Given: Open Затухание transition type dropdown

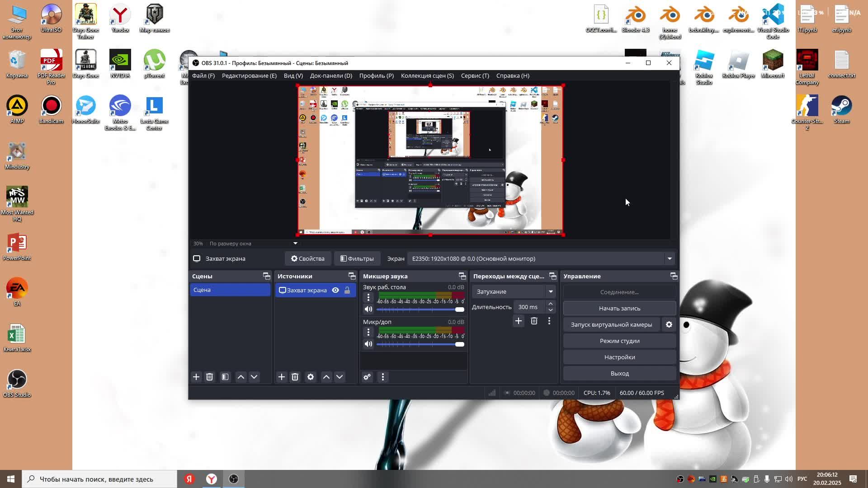Looking at the screenshot, I should 513,291.
